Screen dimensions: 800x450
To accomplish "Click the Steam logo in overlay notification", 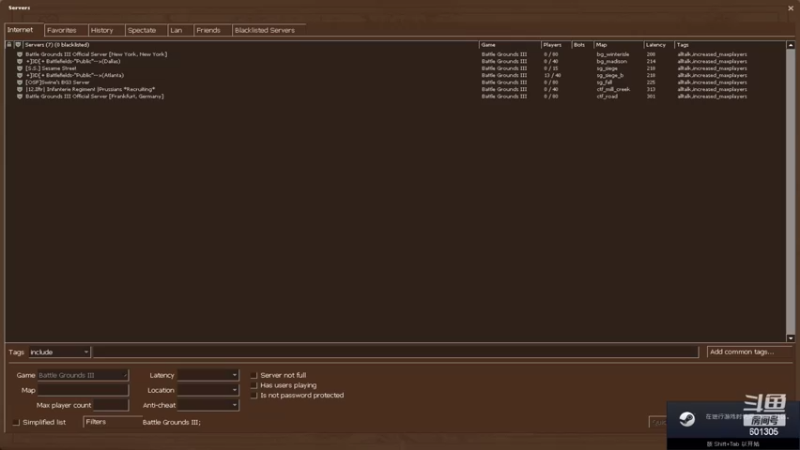I will [687, 419].
